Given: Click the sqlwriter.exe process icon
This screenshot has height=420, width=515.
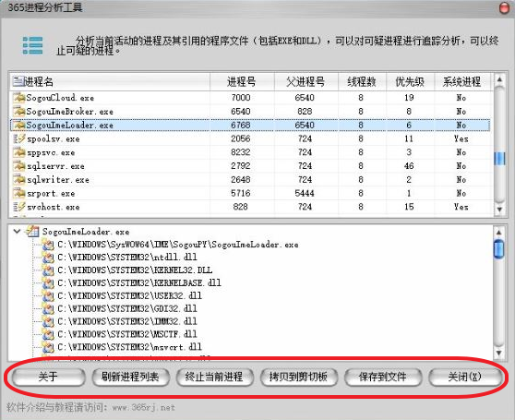Looking at the screenshot, I should tap(19, 180).
